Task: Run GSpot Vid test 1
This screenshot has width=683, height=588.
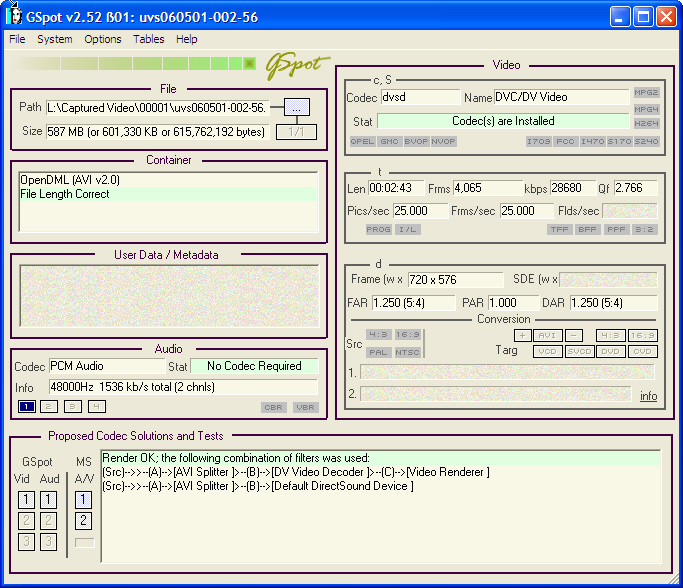Action: (x=26, y=500)
